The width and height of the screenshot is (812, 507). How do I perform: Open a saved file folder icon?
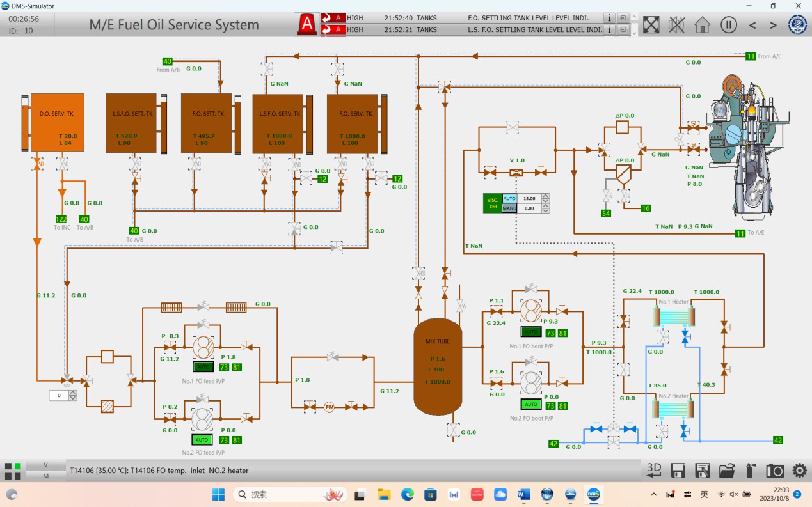pos(727,471)
